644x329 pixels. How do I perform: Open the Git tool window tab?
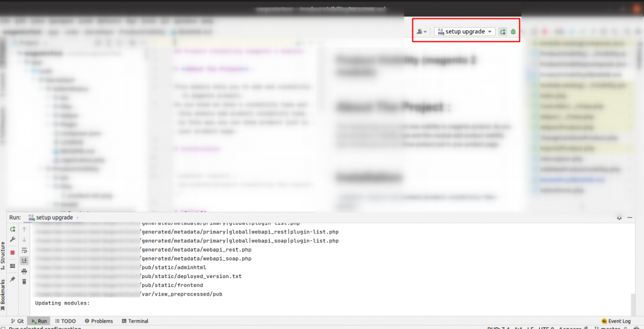(x=17, y=321)
